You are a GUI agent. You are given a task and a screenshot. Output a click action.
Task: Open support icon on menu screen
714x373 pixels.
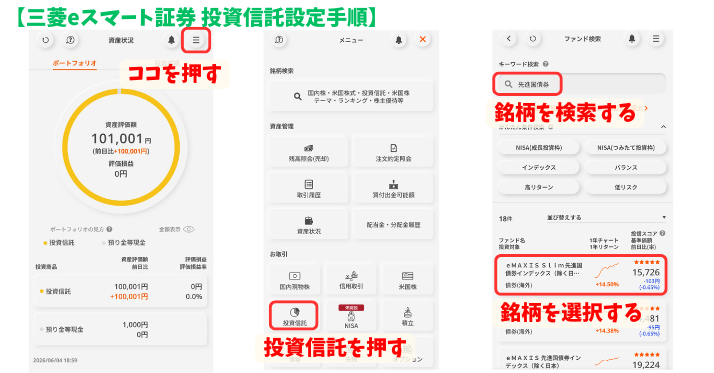pyautogui.click(x=279, y=40)
